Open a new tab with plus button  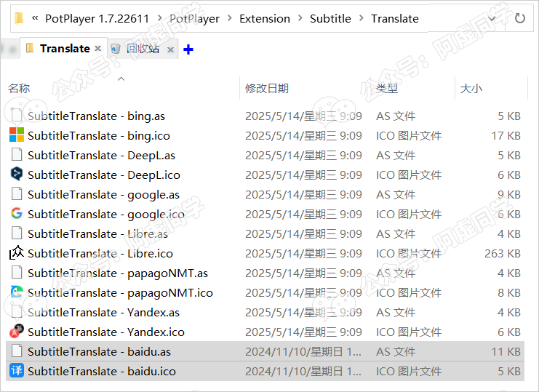[x=188, y=49]
